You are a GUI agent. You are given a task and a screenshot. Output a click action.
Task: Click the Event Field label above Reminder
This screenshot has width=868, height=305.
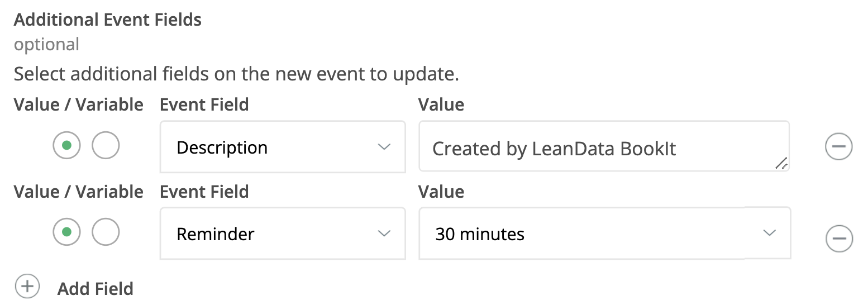[204, 192]
